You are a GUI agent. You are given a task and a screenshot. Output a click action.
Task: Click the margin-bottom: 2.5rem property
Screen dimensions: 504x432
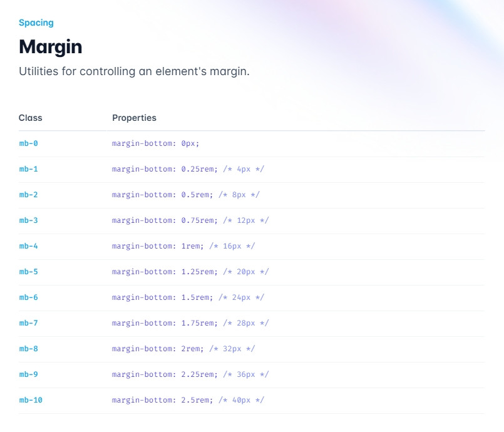tap(188, 401)
